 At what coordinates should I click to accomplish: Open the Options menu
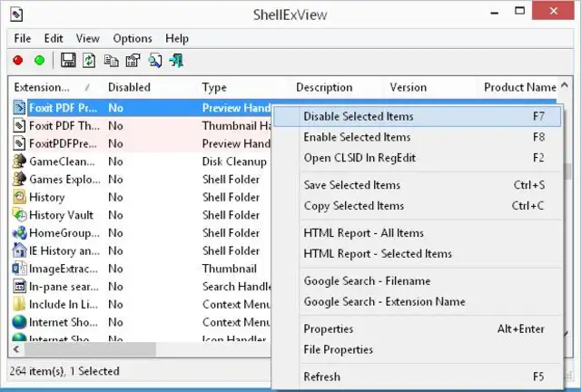133,38
